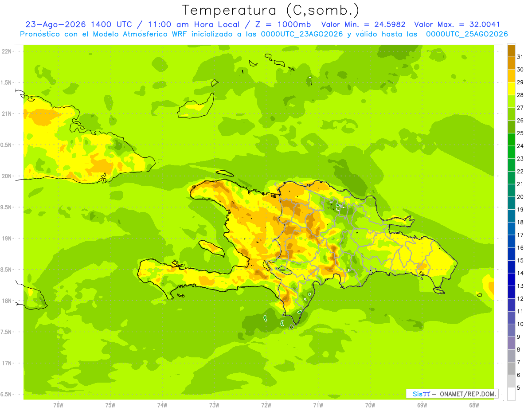Click the '75W' longitude axis label
Image resolution: width=532 pixels, height=411 pixels.
[x=110, y=405]
